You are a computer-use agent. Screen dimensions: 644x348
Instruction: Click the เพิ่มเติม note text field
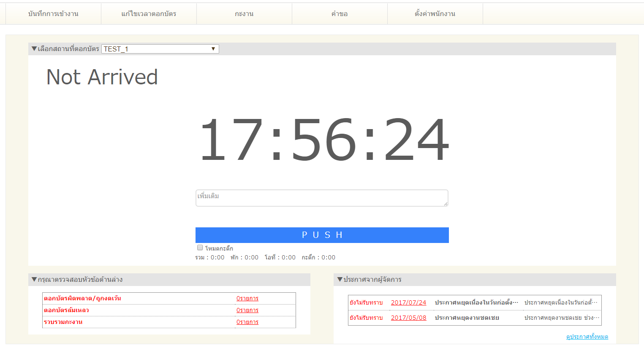(321, 198)
